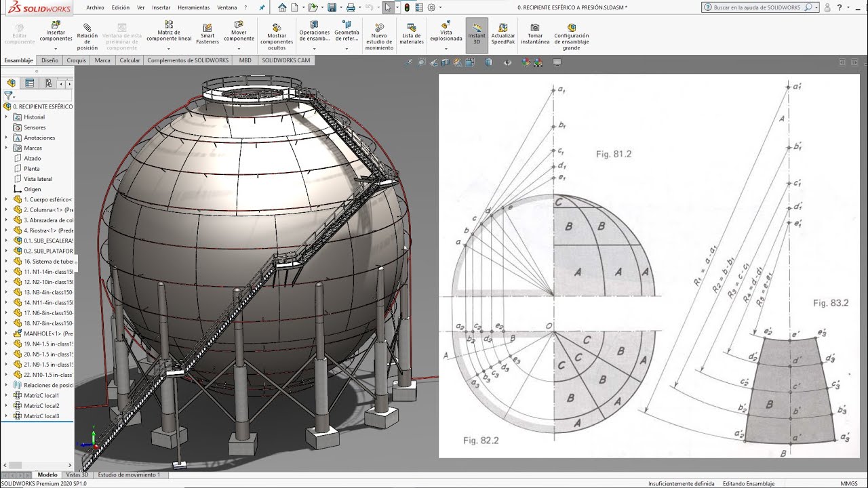Open the Ventana menu
This screenshot has width=868, height=488.
[227, 7]
